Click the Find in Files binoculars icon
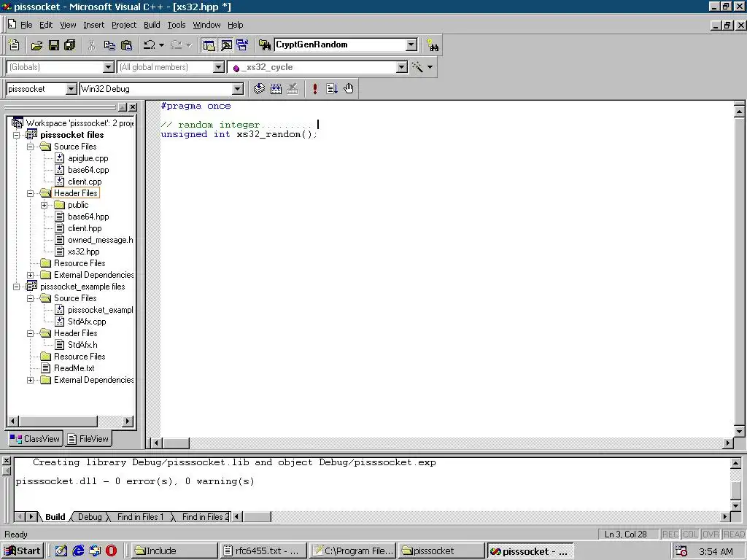The width and height of the screenshot is (747, 560). pos(264,45)
